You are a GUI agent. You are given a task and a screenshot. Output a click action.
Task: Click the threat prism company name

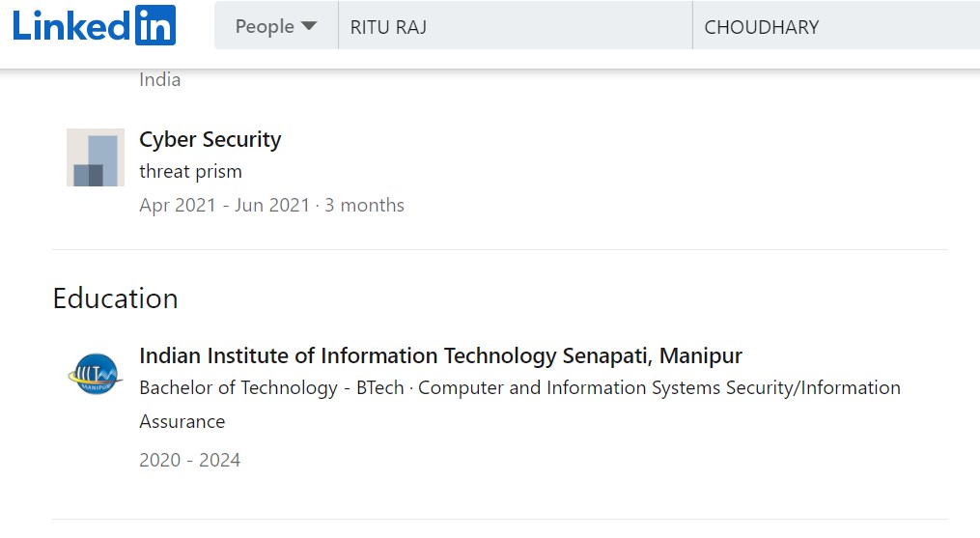[x=190, y=172]
